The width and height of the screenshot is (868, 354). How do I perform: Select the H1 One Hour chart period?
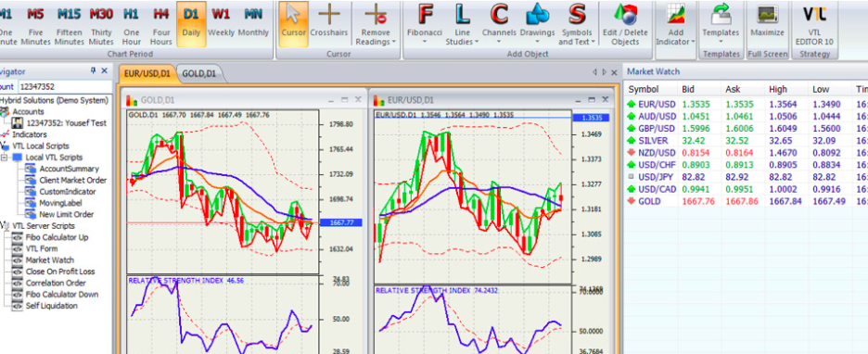(131, 25)
